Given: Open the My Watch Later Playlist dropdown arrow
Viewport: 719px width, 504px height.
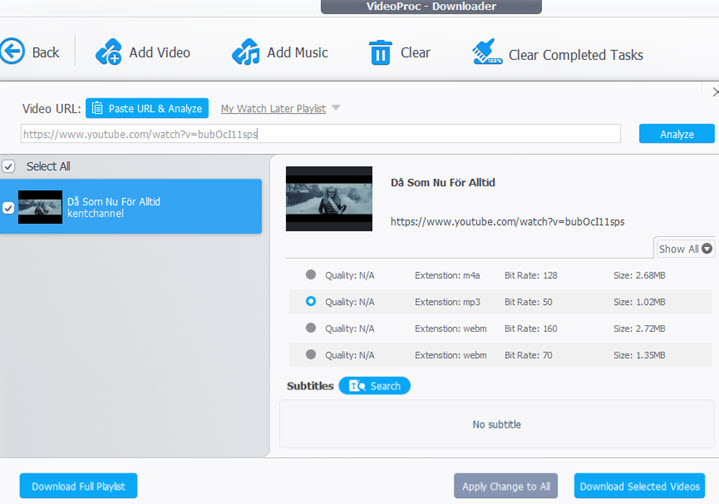Looking at the screenshot, I should (336, 108).
